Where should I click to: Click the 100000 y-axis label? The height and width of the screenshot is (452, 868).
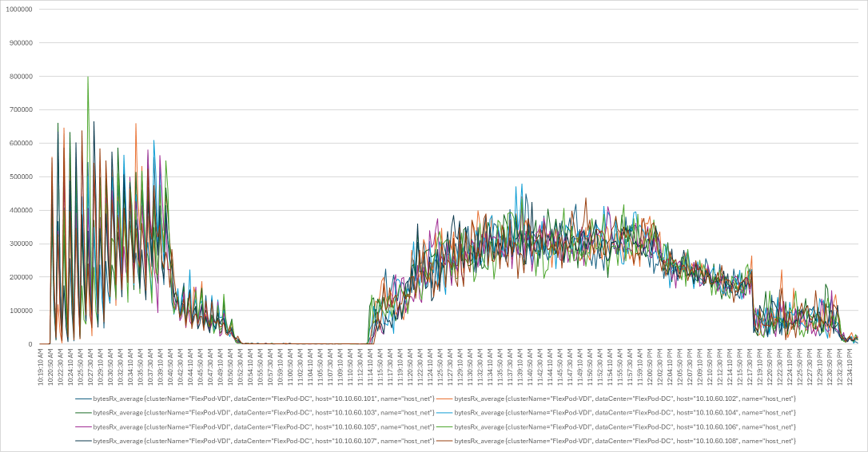tap(19, 311)
